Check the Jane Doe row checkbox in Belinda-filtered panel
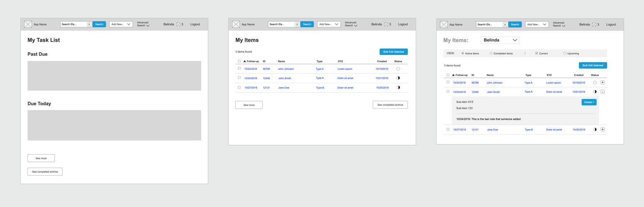This screenshot has height=207, width=644. [448, 129]
